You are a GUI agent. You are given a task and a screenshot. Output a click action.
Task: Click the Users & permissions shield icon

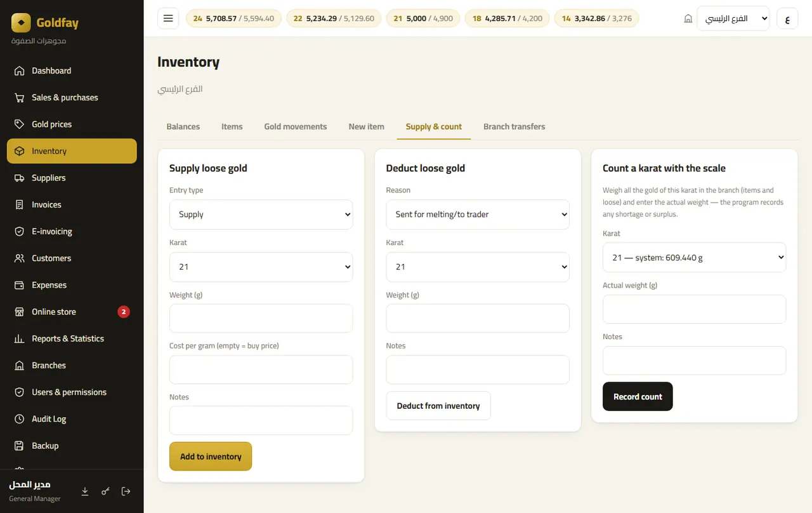coord(20,392)
